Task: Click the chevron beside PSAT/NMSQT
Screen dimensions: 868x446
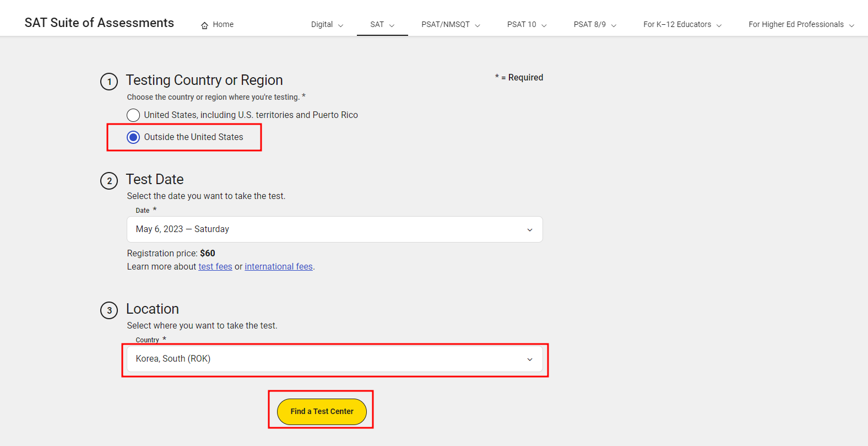Action: tap(478, 25)
